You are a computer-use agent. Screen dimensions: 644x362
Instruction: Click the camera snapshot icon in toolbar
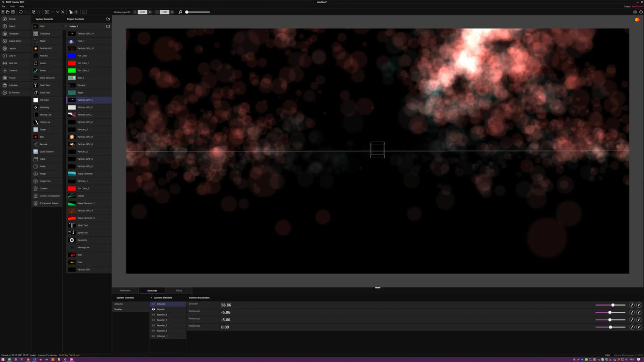77,12
